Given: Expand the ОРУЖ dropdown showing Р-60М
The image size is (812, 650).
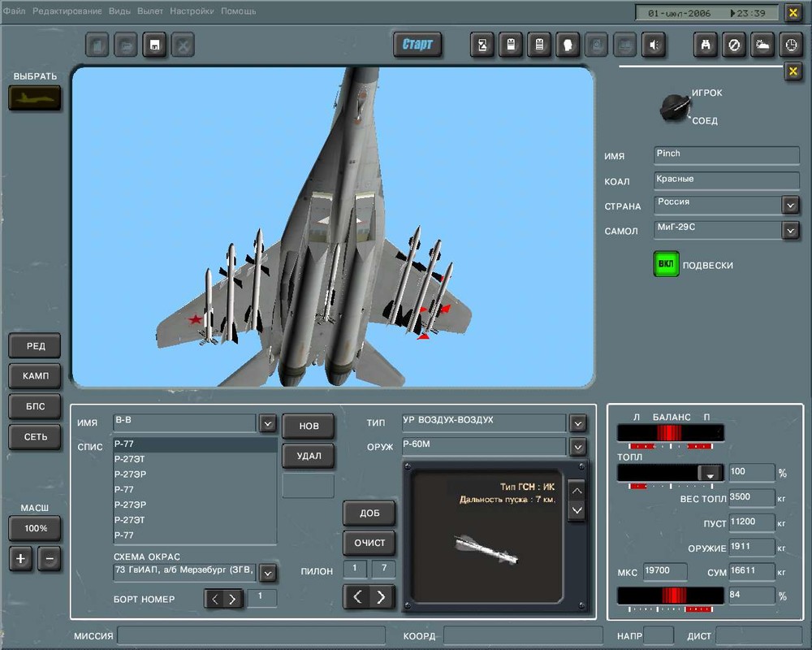Looking at the screenshot, I should click(577, 446).
